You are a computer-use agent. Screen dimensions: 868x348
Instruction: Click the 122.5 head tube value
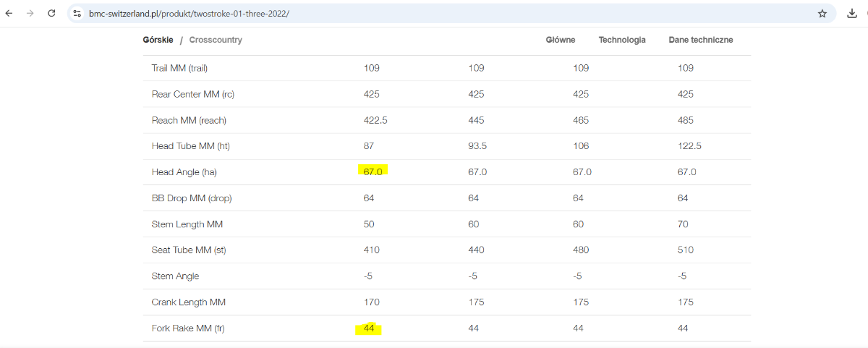[689, 146]
